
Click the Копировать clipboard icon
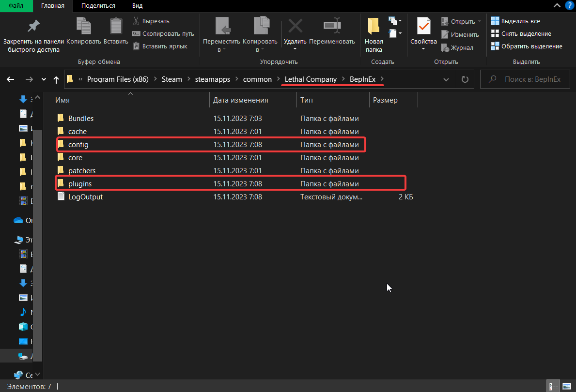[x=84, y=26]
